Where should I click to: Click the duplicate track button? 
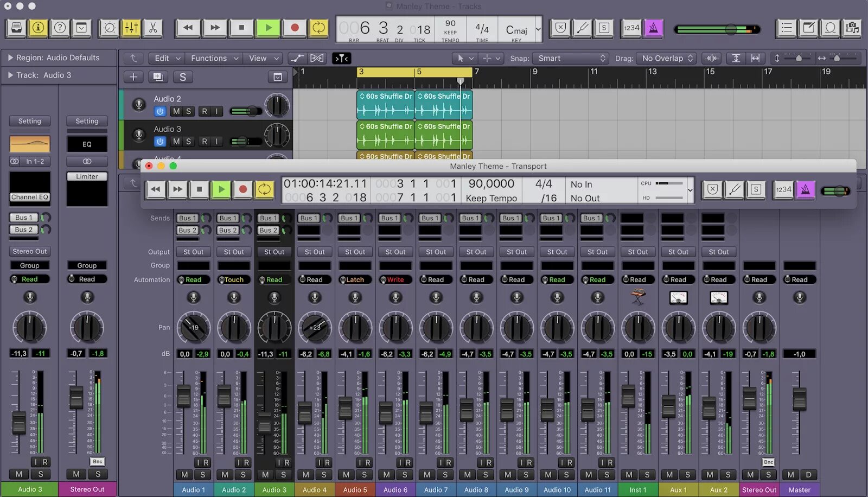pyautogui.click(x=158, y=77)
